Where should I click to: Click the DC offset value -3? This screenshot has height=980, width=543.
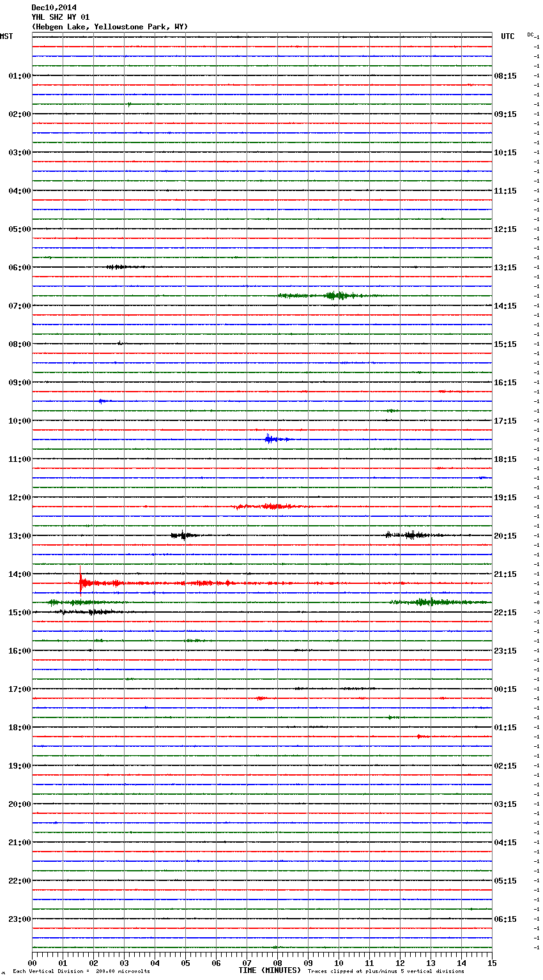537,613
